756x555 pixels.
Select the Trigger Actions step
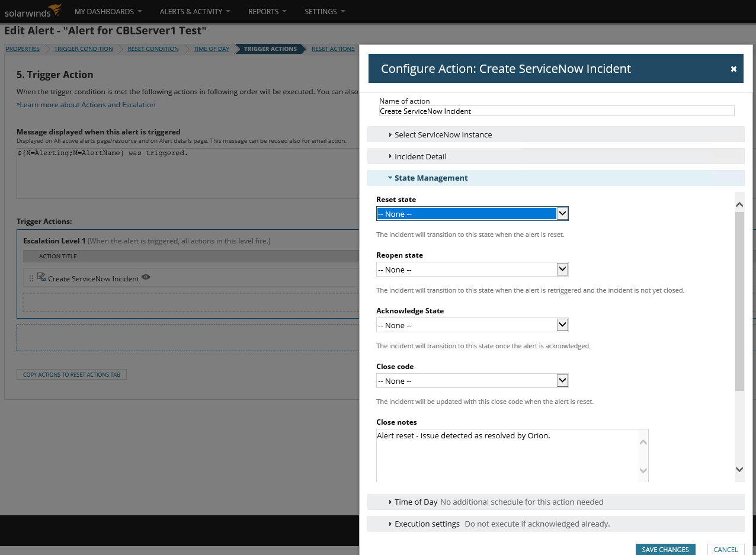[270, 49]
